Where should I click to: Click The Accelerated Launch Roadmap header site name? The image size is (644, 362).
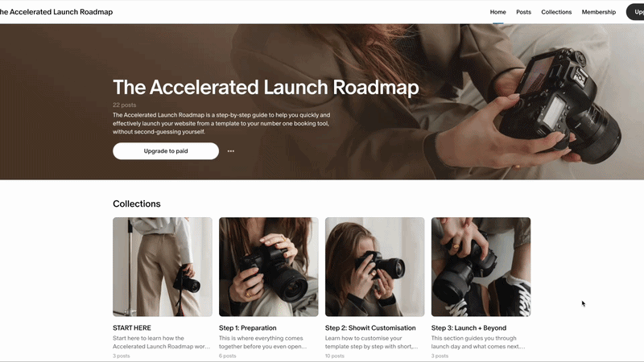pyautogui.click(x=56, y=12)
